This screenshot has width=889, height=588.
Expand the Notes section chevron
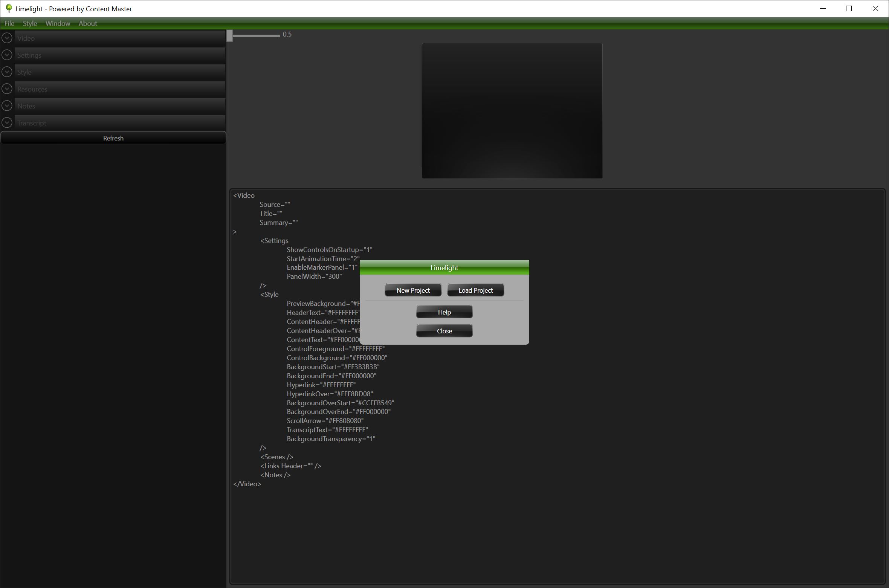(x=7, y=106)
